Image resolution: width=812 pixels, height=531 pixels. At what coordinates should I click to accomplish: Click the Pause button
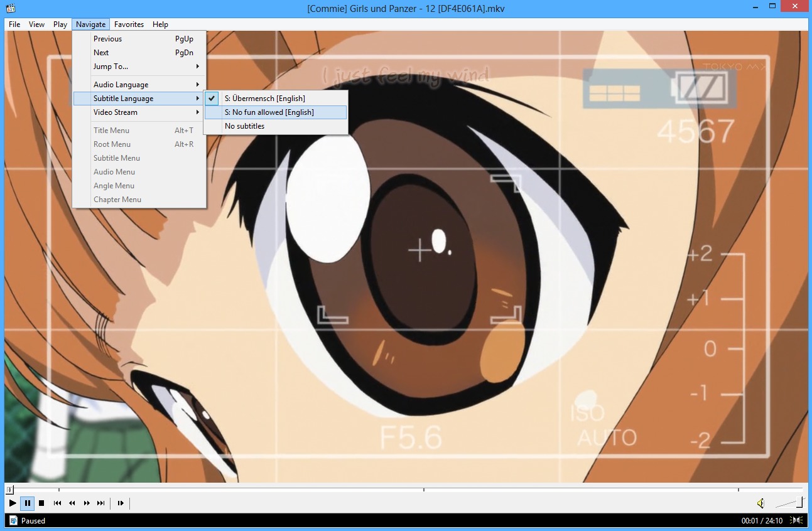pyautogui.click(x=27, y=503)
